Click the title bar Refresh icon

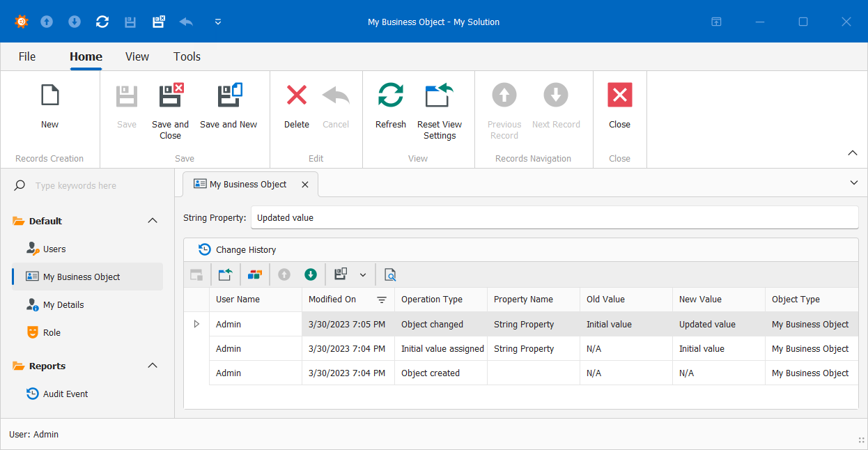tap(102, 22)
